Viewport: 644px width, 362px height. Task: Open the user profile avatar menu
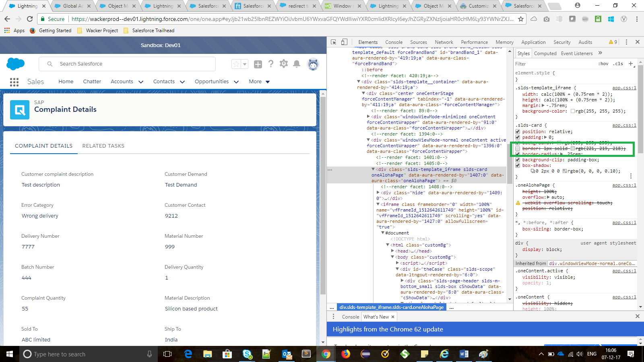click(313, 64)
